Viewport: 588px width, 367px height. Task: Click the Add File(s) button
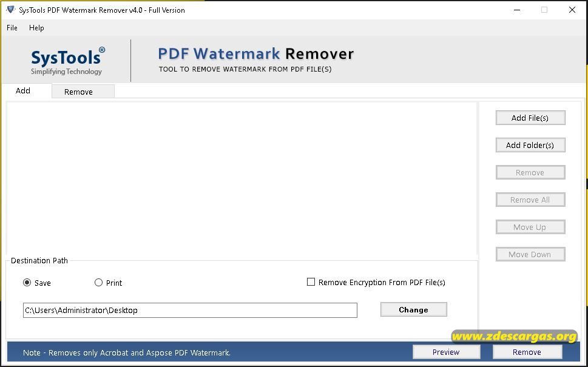530,118
